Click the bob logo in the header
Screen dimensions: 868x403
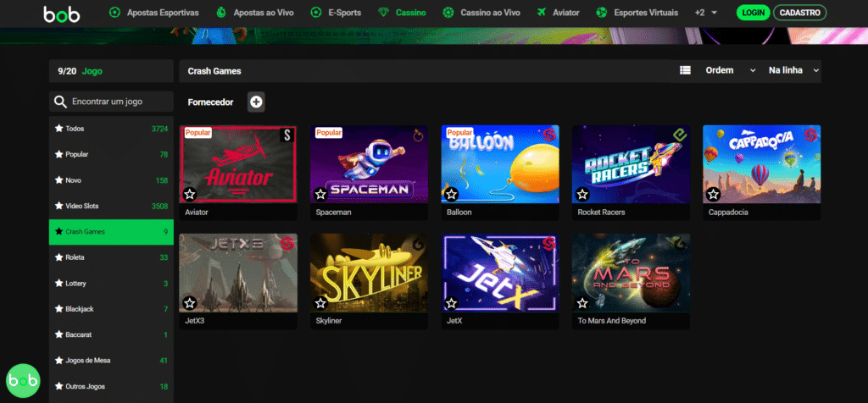pyautogui.click(x=61, y=14)
